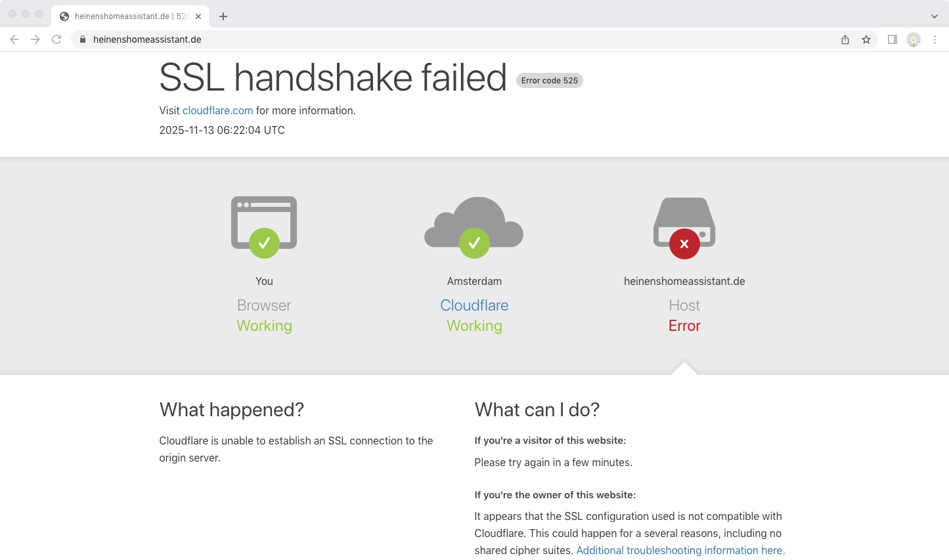Open the cloudflare.com link
The image size is (949, 560).
(x=217, y=111)
